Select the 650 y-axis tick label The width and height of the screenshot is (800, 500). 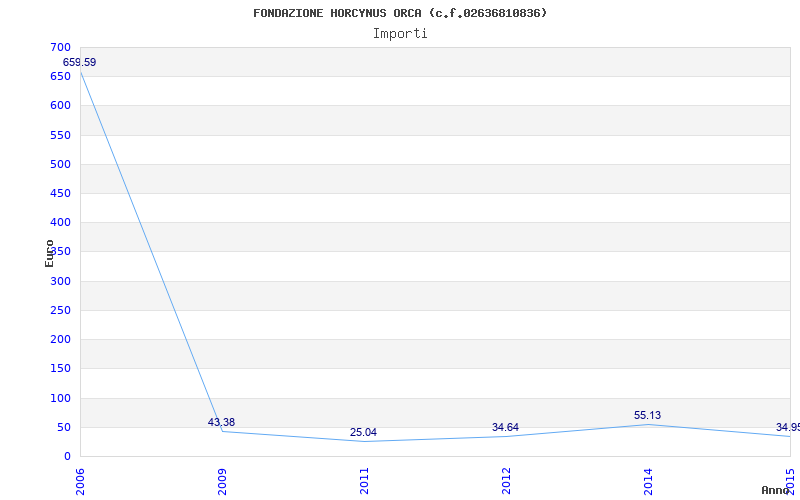61,77
